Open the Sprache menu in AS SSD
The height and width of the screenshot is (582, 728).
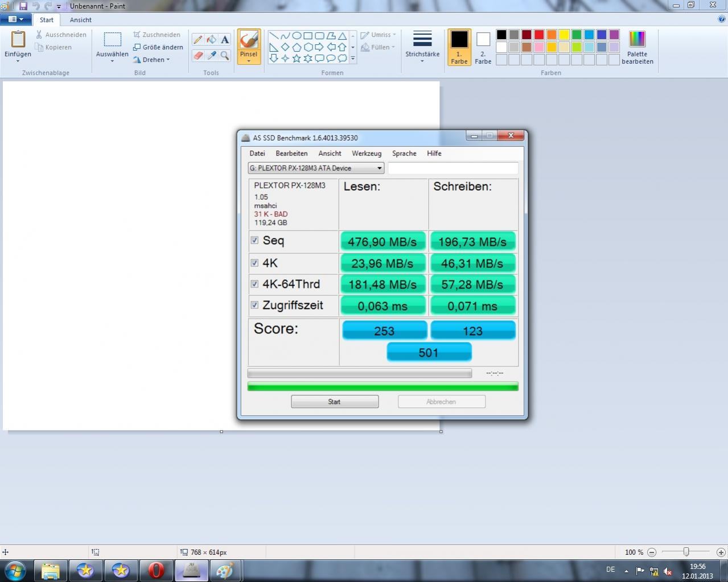point(404,154)
